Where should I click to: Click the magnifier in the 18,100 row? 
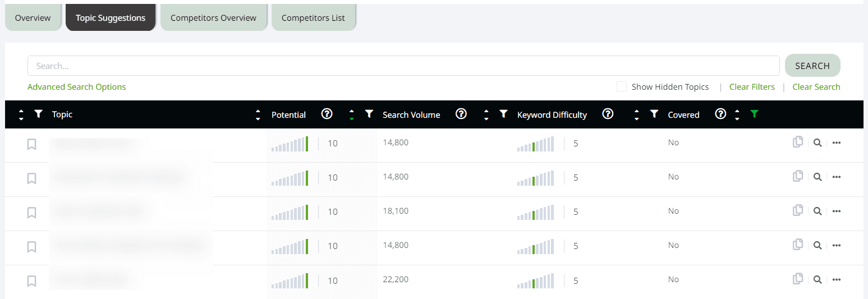click(818, 211)
